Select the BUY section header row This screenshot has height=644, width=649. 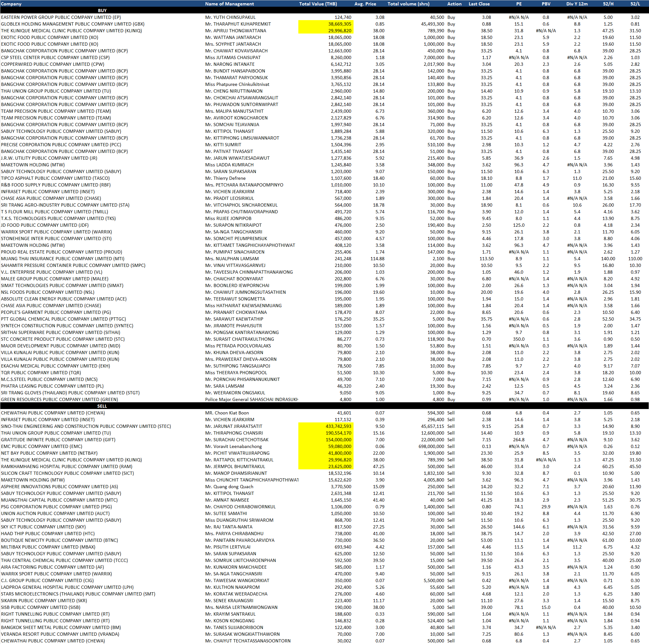pos(102,11)
